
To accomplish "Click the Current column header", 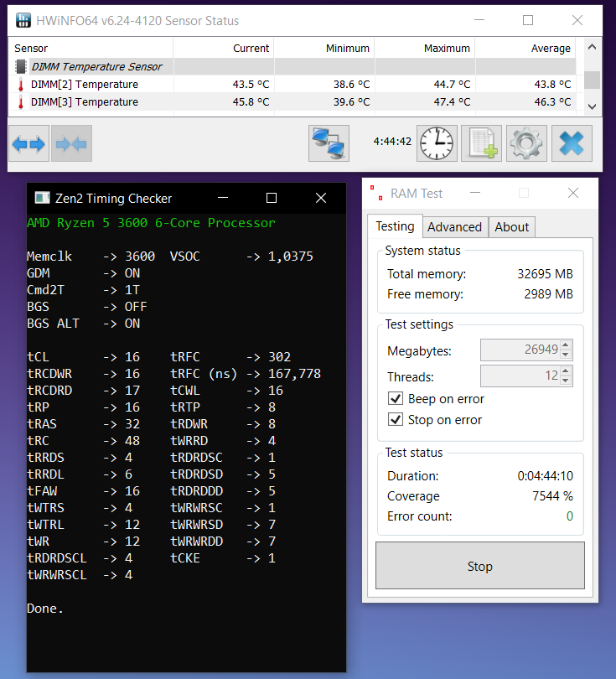I will (224, 48).
